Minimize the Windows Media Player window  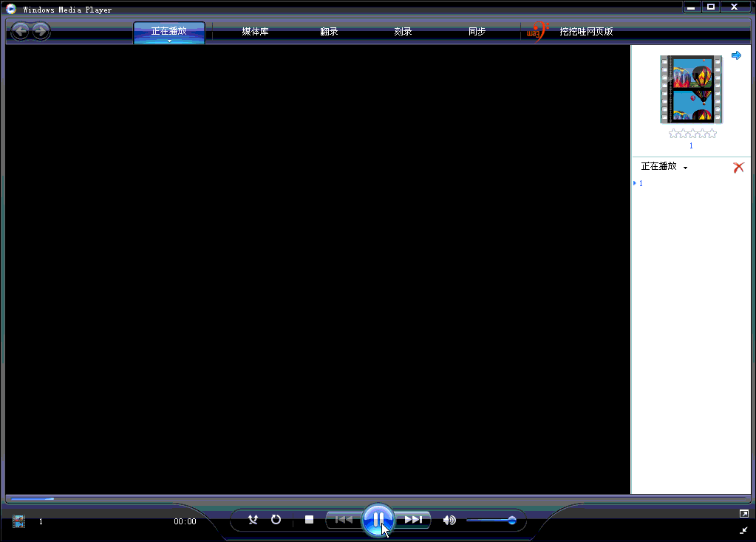692,7
